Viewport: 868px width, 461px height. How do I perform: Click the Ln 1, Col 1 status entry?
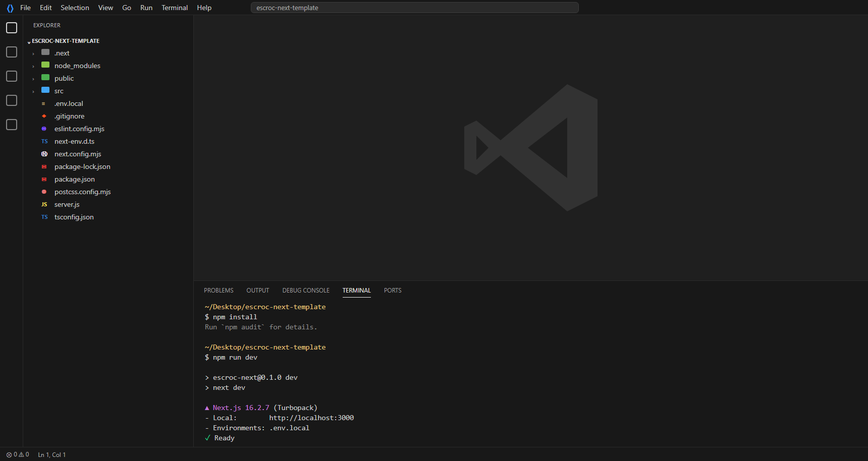pos(52,455)
